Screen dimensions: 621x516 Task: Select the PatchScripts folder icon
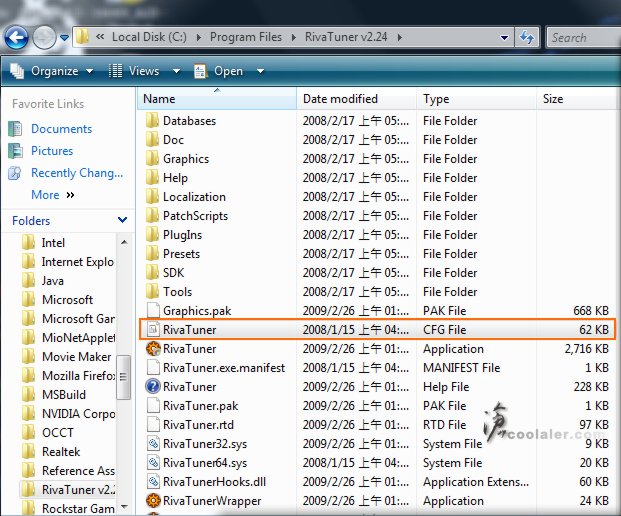152,215
